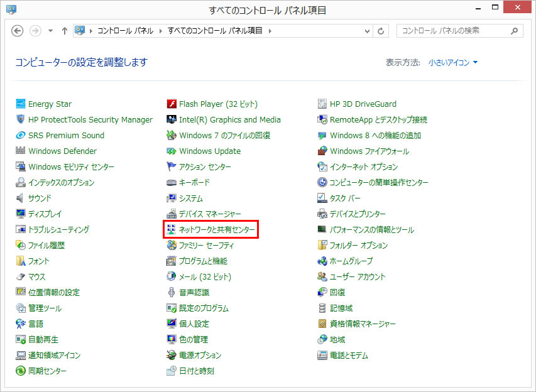Click the Flash Player (32 ビット) icon
Viewport: 536px width, 392px height.
tap(172, 104)
